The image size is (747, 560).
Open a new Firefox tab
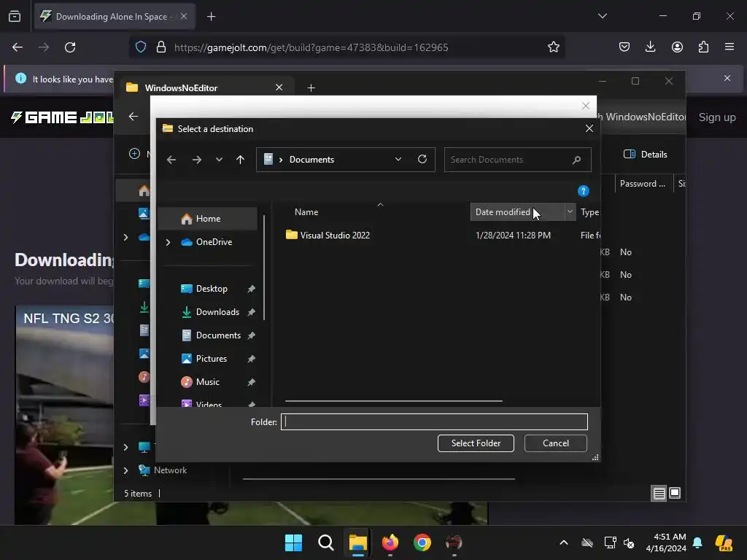click(211, 17)
